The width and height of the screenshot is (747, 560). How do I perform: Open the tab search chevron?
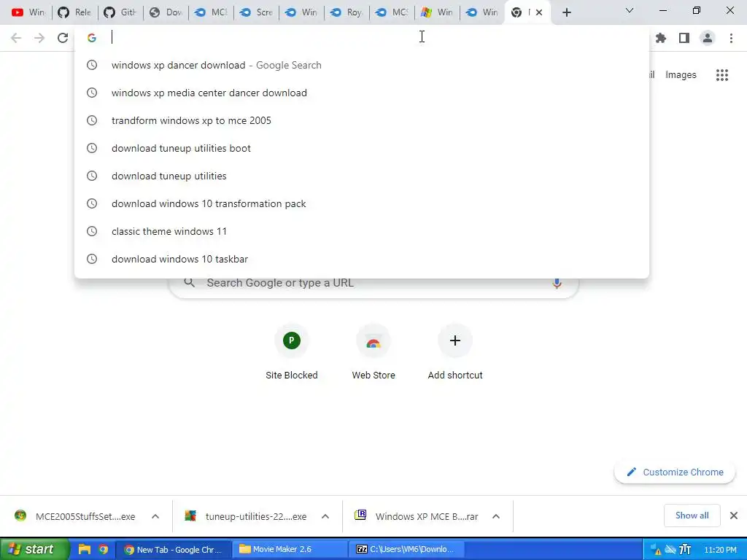(630, 10)
